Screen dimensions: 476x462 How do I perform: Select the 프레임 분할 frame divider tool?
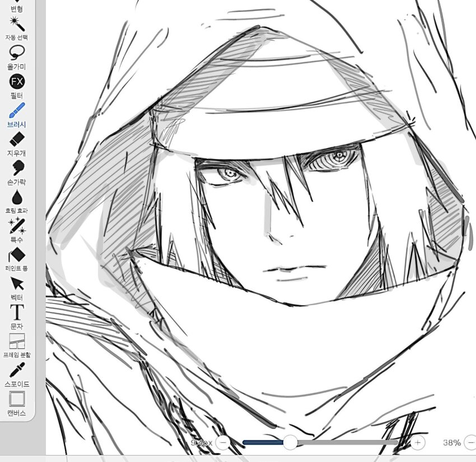coord(17,346)
